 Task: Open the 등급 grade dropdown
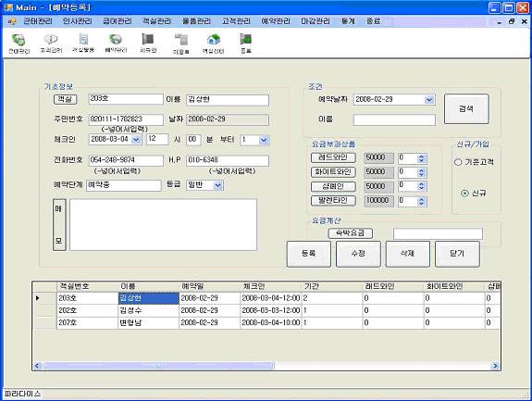coord(217,185)
